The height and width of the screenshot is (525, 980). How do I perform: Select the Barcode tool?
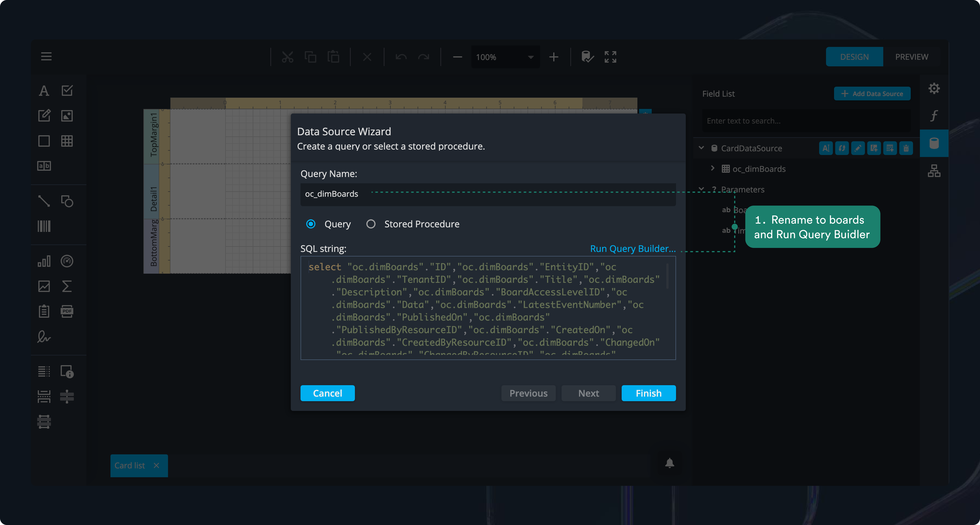[44, 226]
